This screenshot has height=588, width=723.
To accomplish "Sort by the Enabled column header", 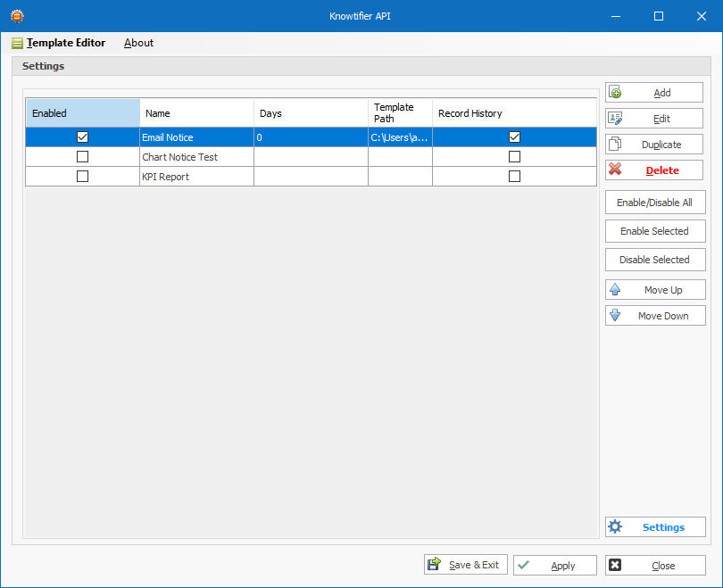I will pos(83,113).
